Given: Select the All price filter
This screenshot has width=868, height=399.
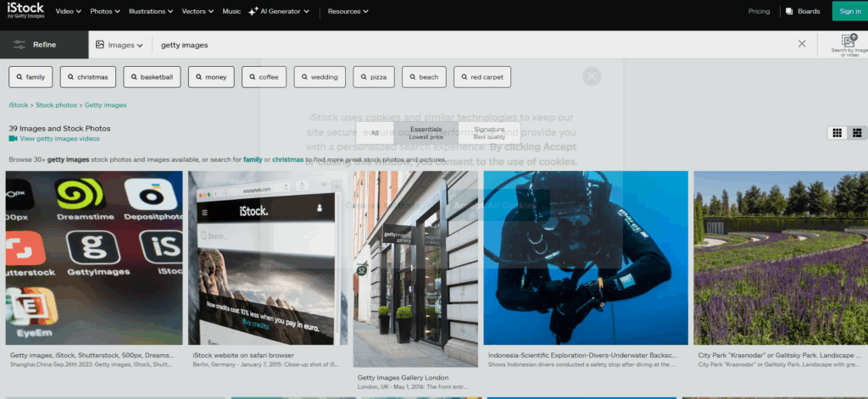Looking at the screenshot, I should click(x=376, y=132).
